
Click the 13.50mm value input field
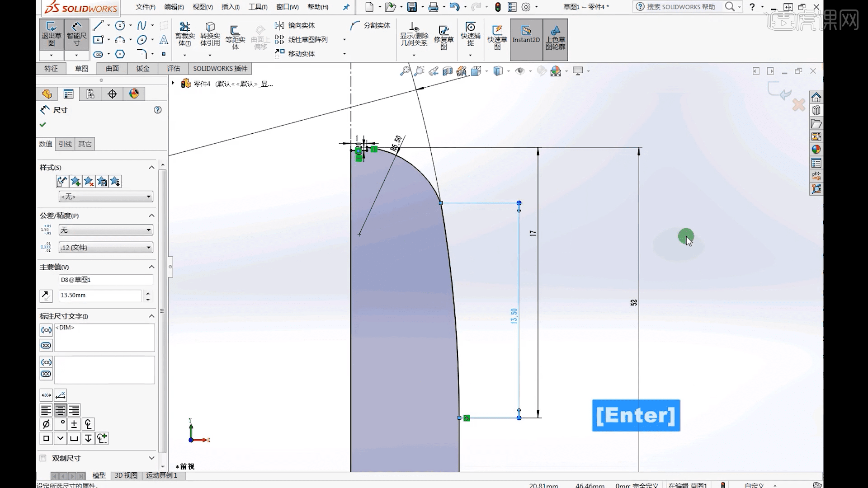point(100,295)
